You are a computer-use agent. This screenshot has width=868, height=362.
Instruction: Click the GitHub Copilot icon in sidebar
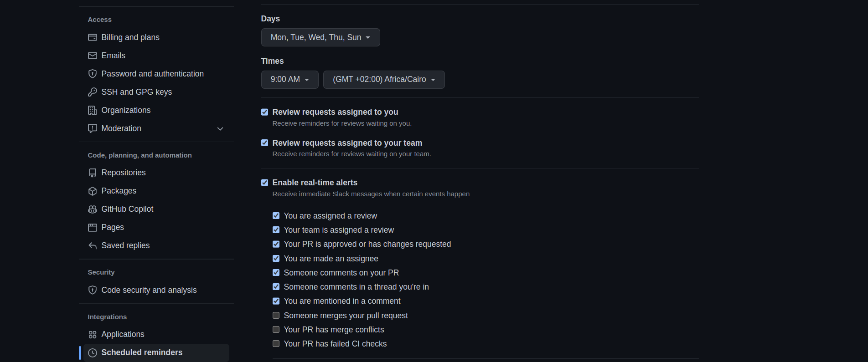(93, 209)
